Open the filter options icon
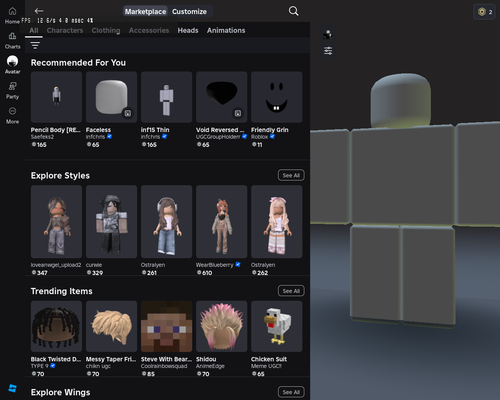This screenshot has width=500, height=400. pos(35,45)
